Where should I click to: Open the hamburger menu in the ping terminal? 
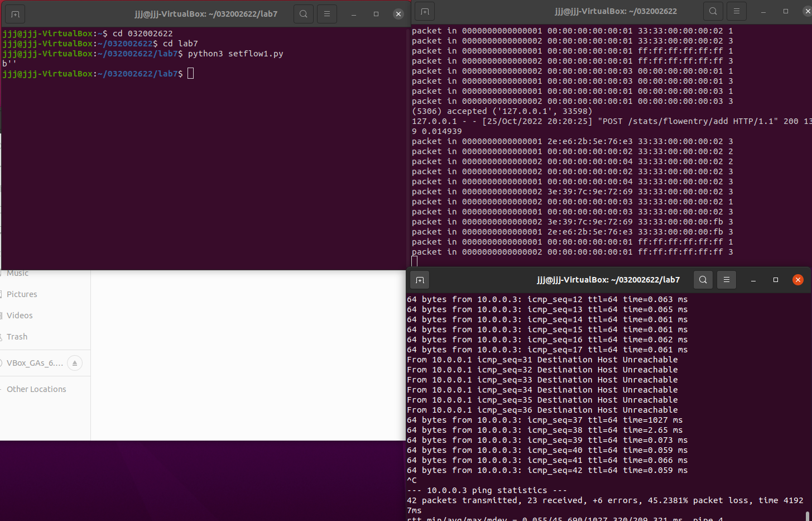coord(727,280)
